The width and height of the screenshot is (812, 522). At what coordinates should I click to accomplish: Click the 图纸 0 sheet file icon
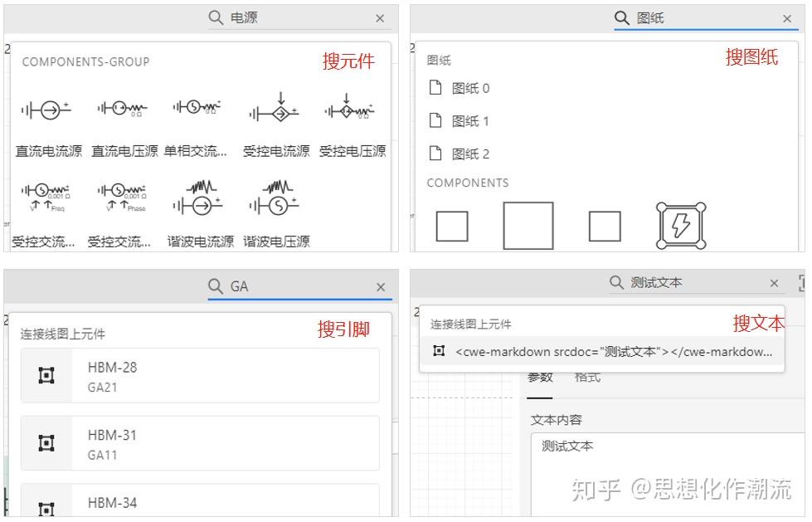(437, 88)
